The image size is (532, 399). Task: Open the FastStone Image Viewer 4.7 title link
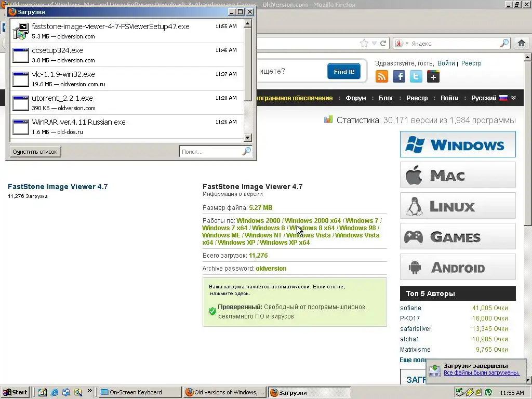(x=58, y=187)
